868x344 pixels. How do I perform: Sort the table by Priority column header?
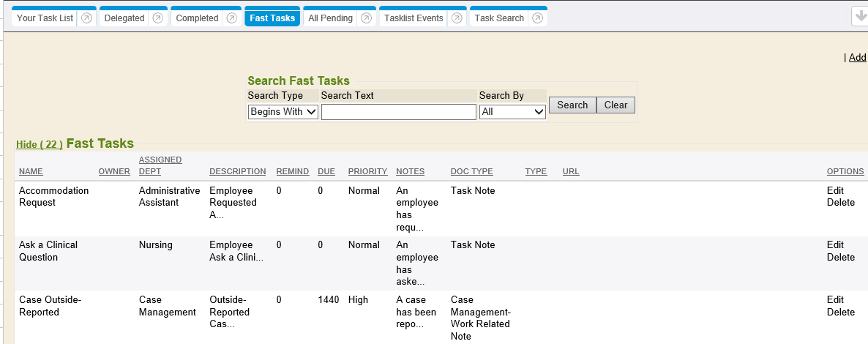pos(367,171)
